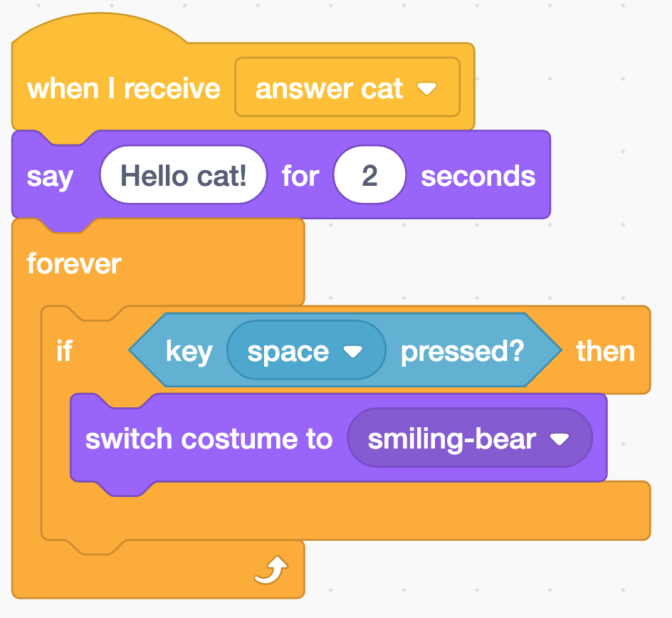Click the word "for" in the say block
Image resolution: width=672 pixels, height=618 pixels.
pyautogui.click(x=300, y=176)
